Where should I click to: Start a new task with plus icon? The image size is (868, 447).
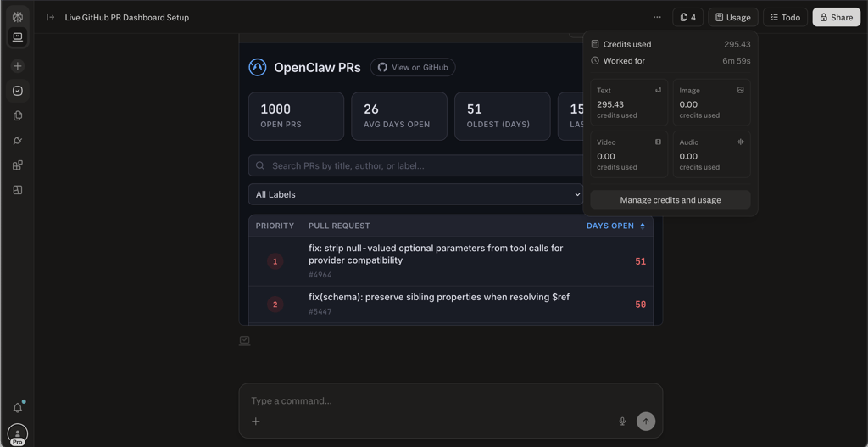(x=18, y=66)
